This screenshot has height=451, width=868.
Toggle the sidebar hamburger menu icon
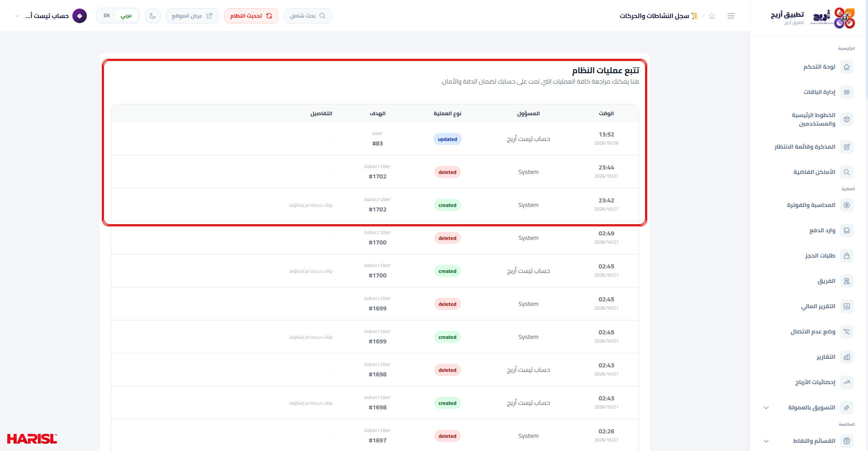point(731,16)
